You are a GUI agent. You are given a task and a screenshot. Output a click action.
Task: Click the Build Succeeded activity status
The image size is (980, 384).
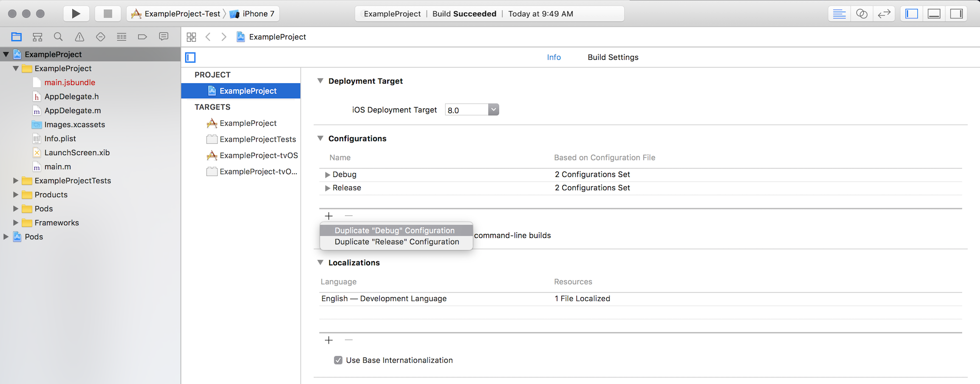pos(464,14)
